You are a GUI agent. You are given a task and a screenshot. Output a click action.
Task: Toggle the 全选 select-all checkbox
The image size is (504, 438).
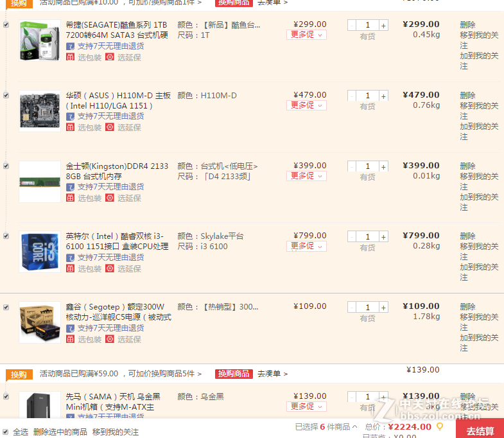(6, 432)
